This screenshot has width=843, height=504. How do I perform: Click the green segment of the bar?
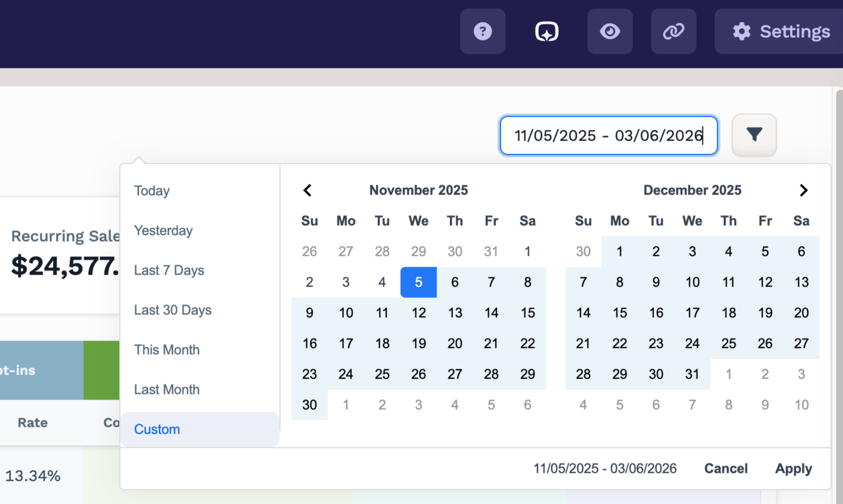pyautogui.click(x=101, y=370)
